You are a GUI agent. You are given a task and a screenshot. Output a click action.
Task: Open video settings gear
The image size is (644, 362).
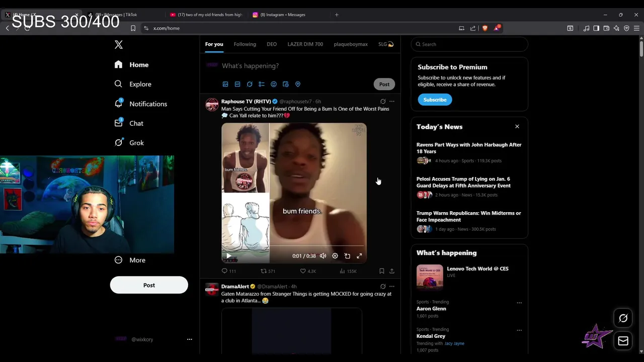point(335,256)
